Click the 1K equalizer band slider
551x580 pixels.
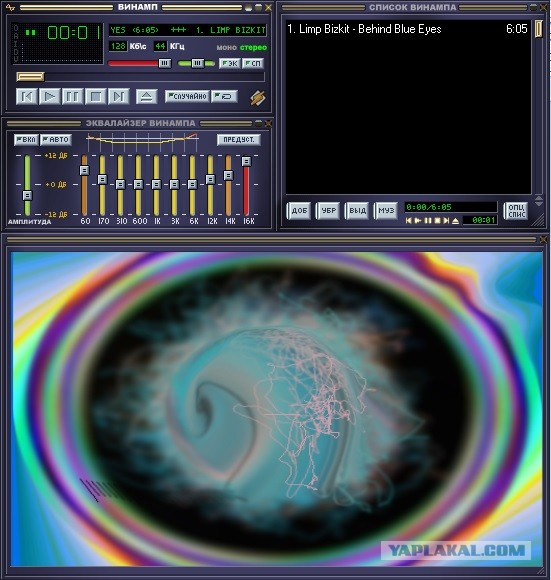156,185
